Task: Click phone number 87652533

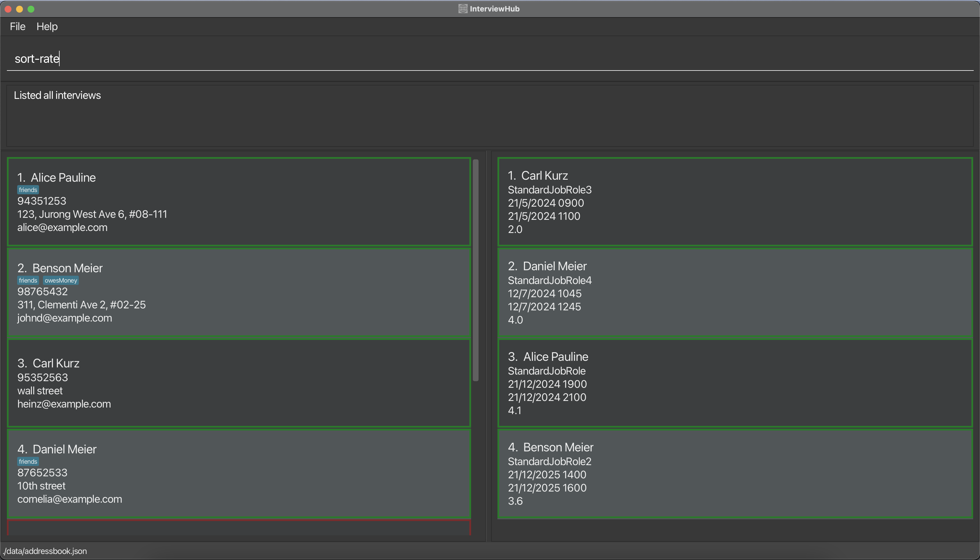Action: [42, 473]
